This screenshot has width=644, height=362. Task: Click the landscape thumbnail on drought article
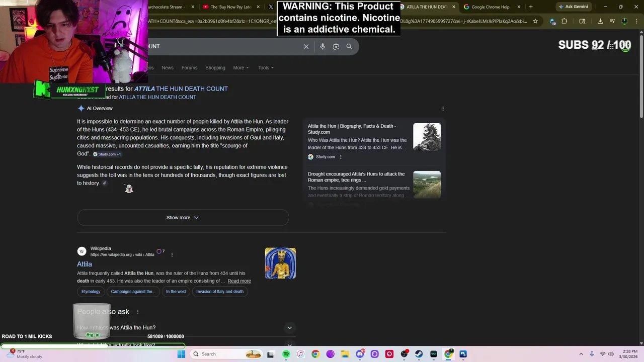427,185
